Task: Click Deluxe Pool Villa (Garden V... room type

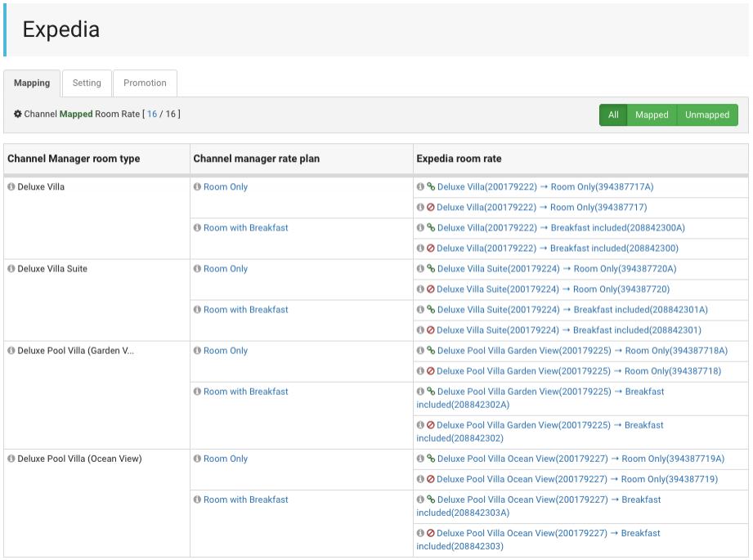Action: pos(75,351)
